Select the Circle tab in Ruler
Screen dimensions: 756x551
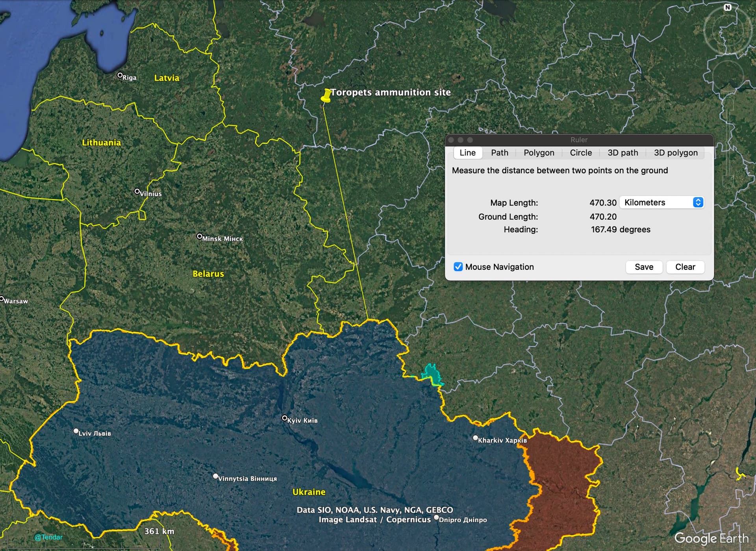point(581,153)
